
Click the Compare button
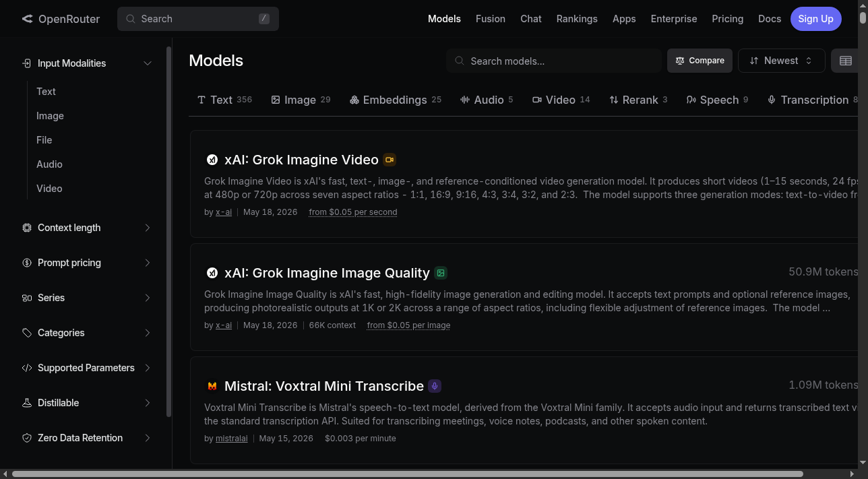tap(700, 61)
